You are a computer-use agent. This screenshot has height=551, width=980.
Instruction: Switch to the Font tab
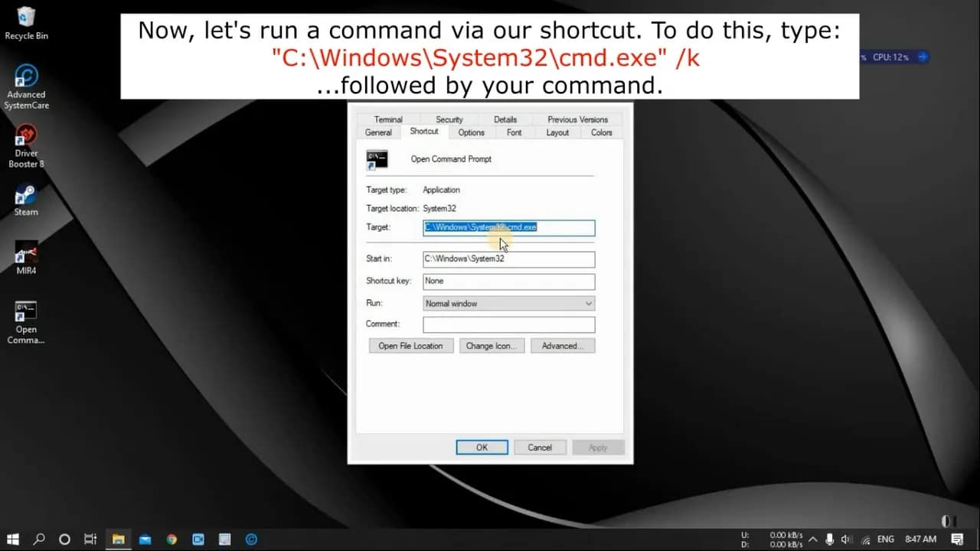(x=513, y=132)
